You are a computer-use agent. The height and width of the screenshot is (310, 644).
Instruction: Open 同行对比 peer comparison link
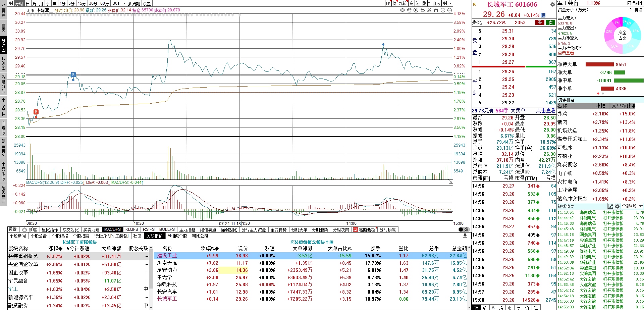pos(635,3)
